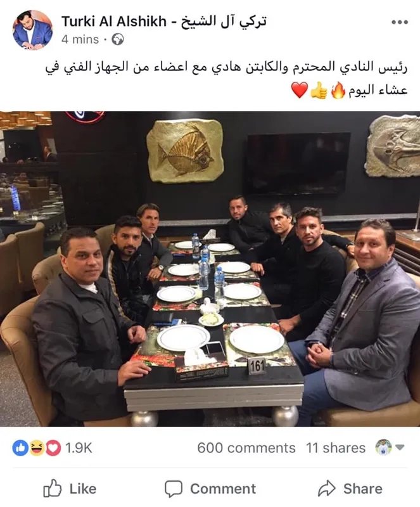
Task: Like the post via Like button text
Action: 83,489
